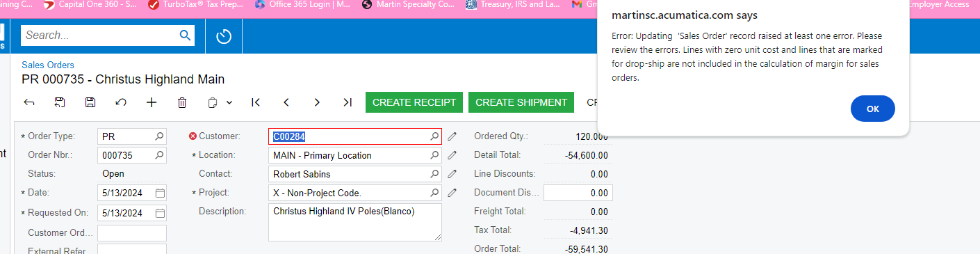Delete record using trash icon

(x=182, y=102)
